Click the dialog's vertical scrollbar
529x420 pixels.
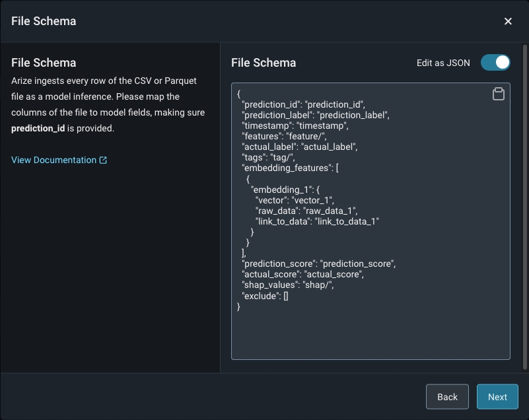(x=525, y=205)
